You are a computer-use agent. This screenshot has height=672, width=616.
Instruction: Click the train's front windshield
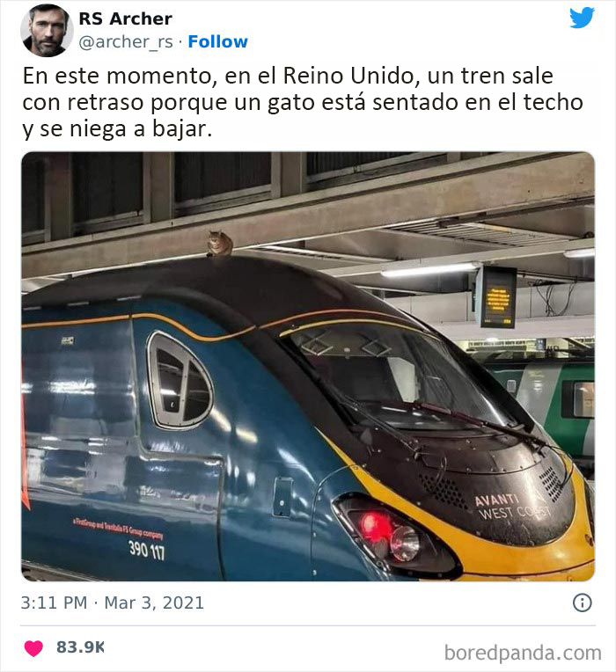coord(402,376)
